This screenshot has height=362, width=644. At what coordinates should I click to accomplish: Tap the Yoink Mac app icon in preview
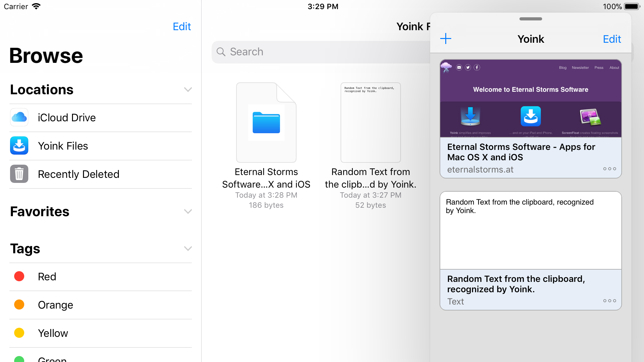470,116
